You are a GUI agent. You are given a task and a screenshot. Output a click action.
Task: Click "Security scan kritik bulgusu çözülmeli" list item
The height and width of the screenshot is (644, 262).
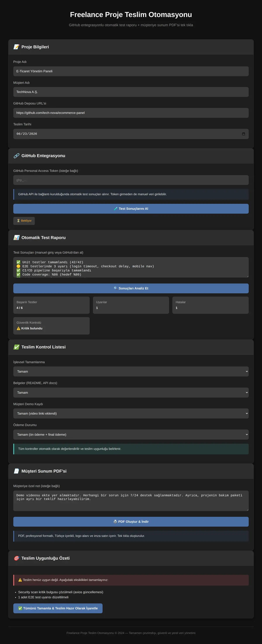(61, 592)
